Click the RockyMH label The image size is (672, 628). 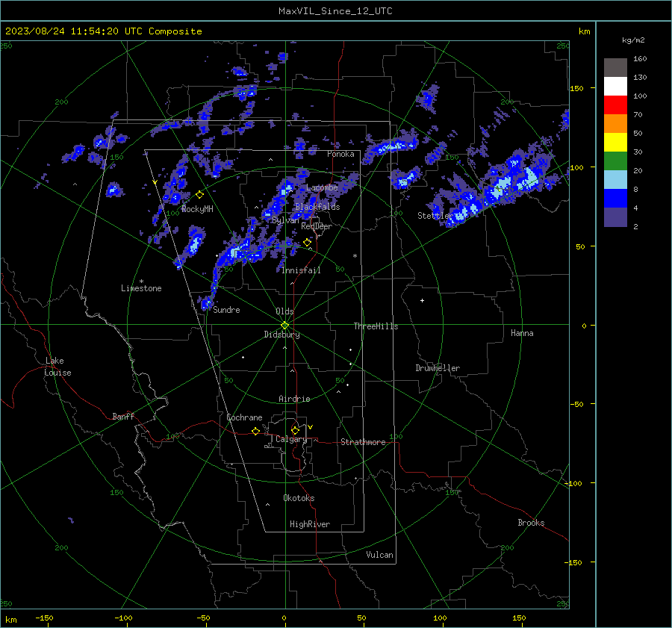click(197, 209)
